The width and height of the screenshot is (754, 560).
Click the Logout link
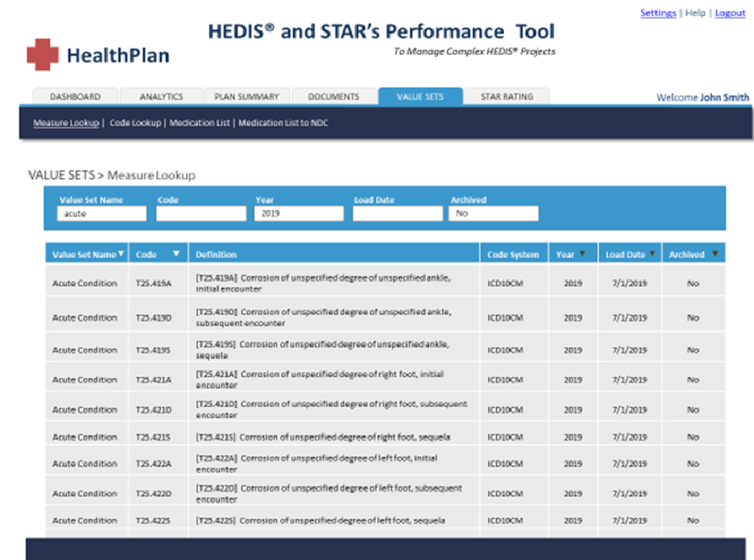(x=730, y=13)
